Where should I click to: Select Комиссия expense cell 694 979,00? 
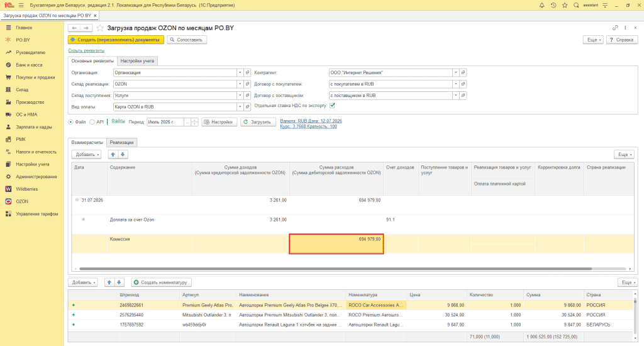pyautogui.click(x=336, y=244)
